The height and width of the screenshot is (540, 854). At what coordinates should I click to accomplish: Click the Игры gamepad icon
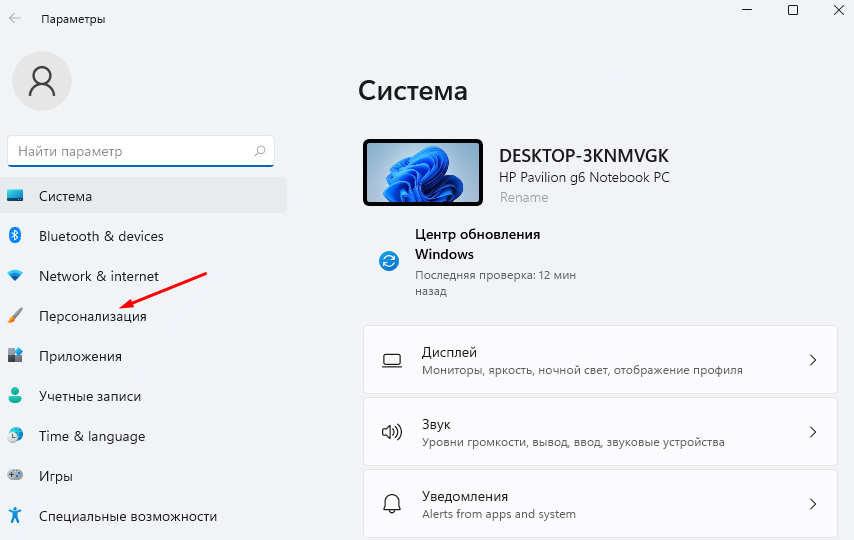point(15,475)
